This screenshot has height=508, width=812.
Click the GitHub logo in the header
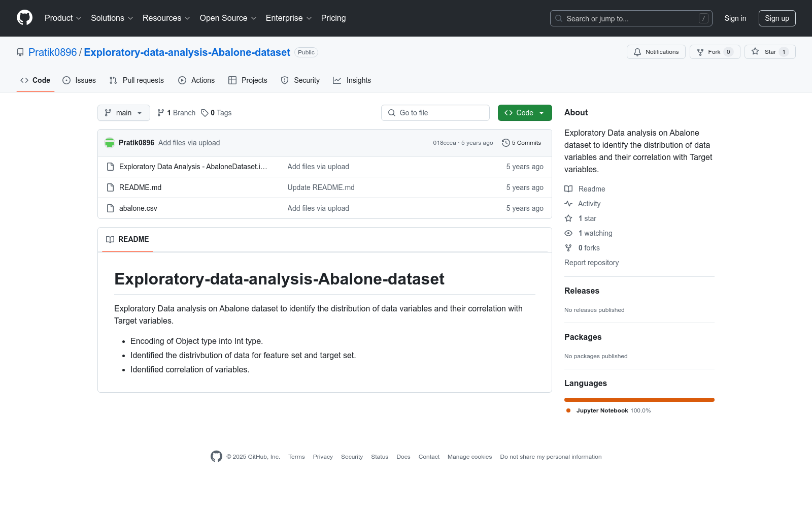[24, 18]
